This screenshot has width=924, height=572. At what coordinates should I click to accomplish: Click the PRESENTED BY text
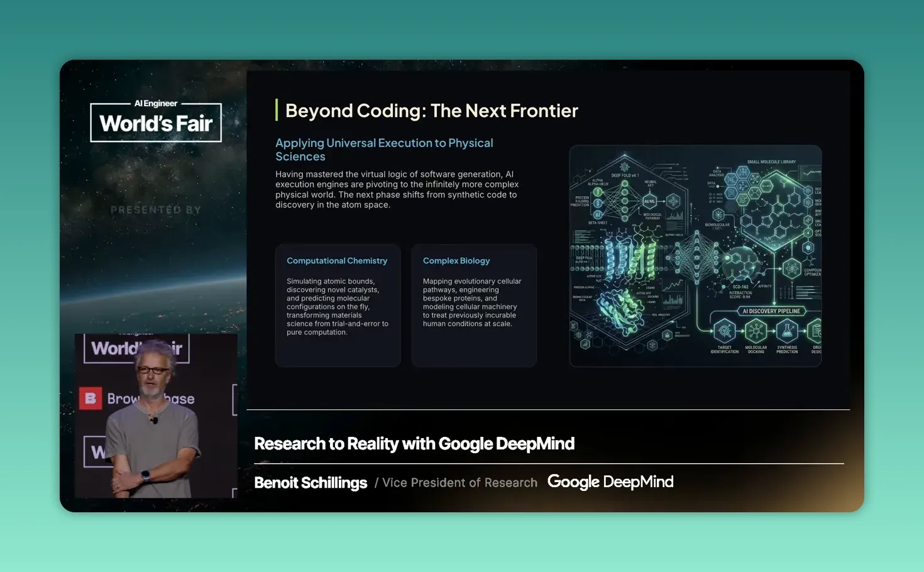pos(156,210)
